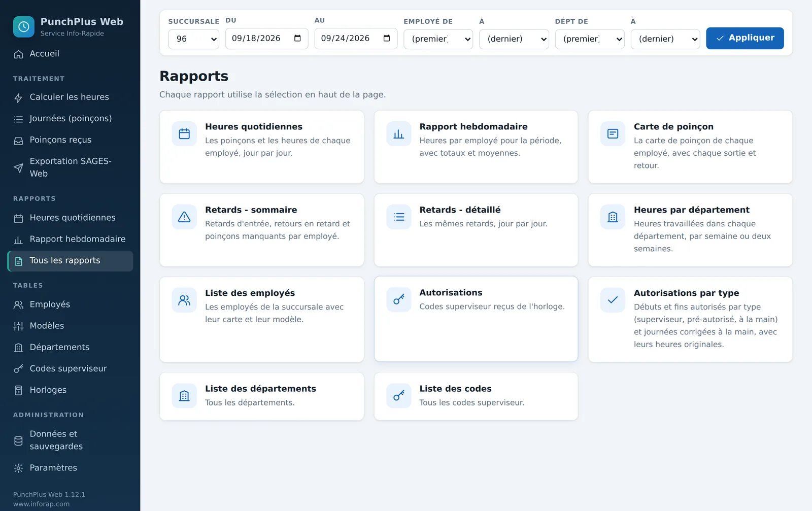Screen dimensions: 812x511
Task: Open sidebar Rapport hebdomadaire under Rapports
Action: pyautogui.click(x=70, y=239)
